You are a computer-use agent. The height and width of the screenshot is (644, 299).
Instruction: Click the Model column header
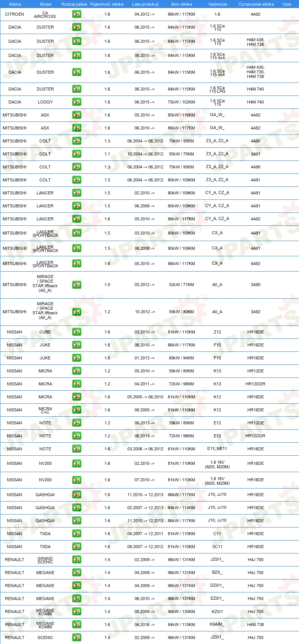[45, 4]
